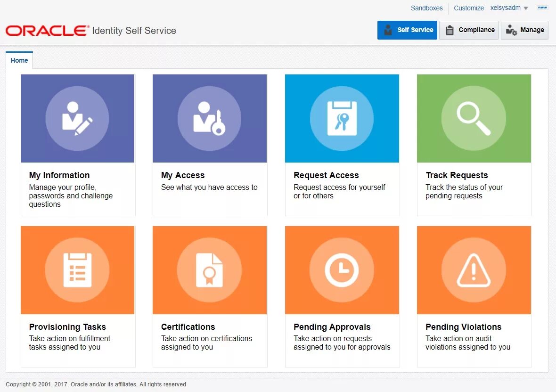556x392 pixels.
Task: Click the My Access person-with-key icon
Action: coord(210,118)
